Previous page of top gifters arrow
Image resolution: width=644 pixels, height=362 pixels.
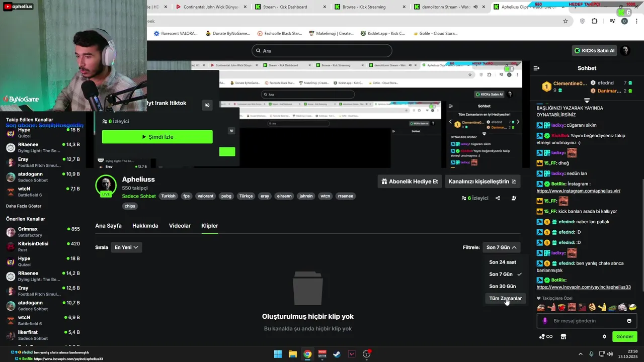(x=450, y=122)
